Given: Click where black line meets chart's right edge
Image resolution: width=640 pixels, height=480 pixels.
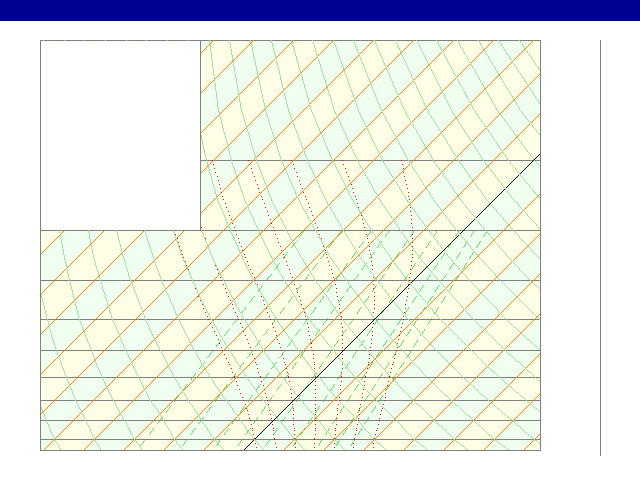Looking at the screenshot, I should coord(540,155).
